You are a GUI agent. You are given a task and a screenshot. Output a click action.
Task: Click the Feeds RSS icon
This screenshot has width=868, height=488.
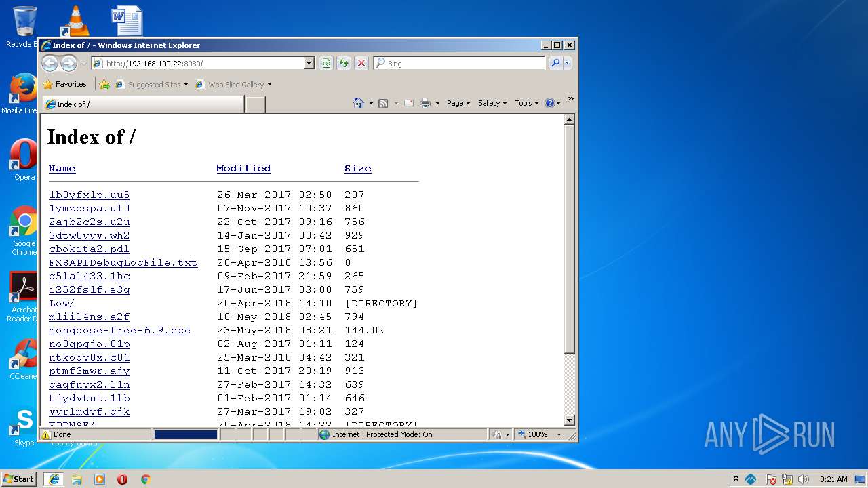tap(383, 103)
